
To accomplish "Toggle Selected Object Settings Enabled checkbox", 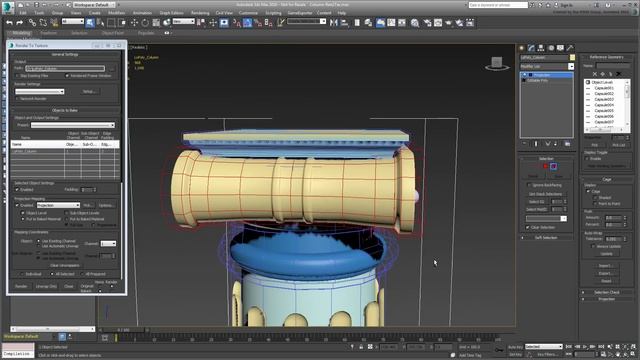I will (17, 189).
